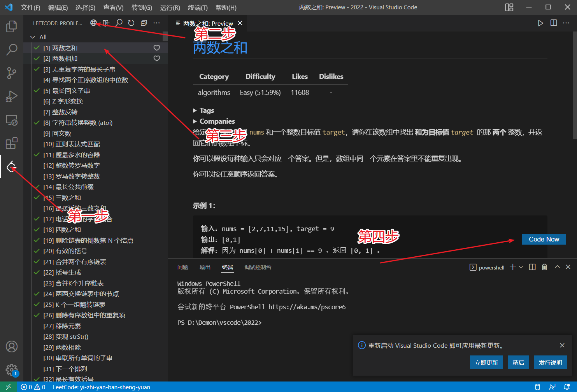Switch to the 调试控制台 panel tab
577x392 pixels.
258,267
